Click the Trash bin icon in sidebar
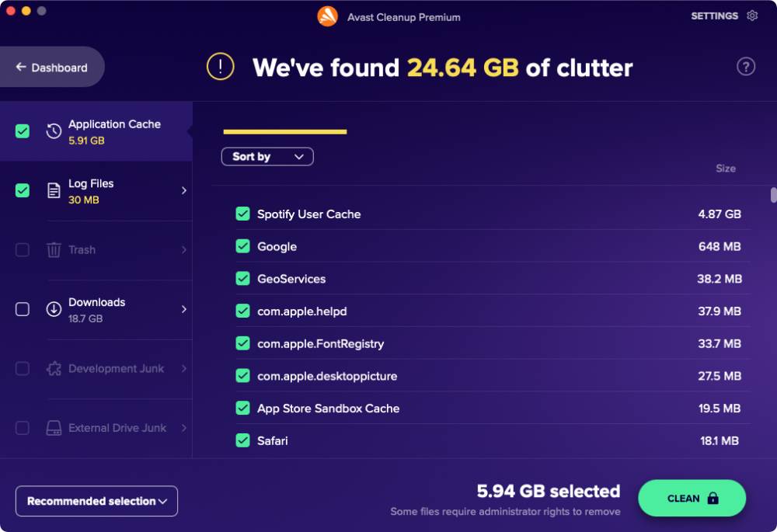 54,250
